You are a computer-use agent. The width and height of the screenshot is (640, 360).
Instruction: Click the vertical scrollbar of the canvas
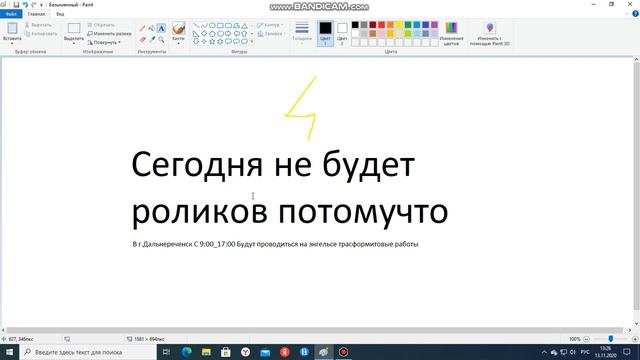(x=636, y=186)
